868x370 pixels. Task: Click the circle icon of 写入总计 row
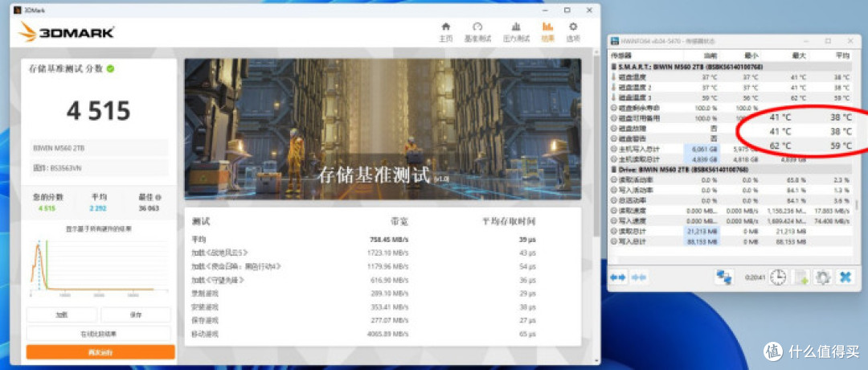click(613, 241)
